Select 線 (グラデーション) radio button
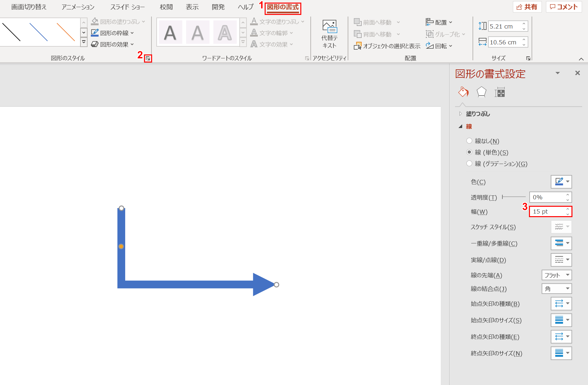 tap(469, 163)
